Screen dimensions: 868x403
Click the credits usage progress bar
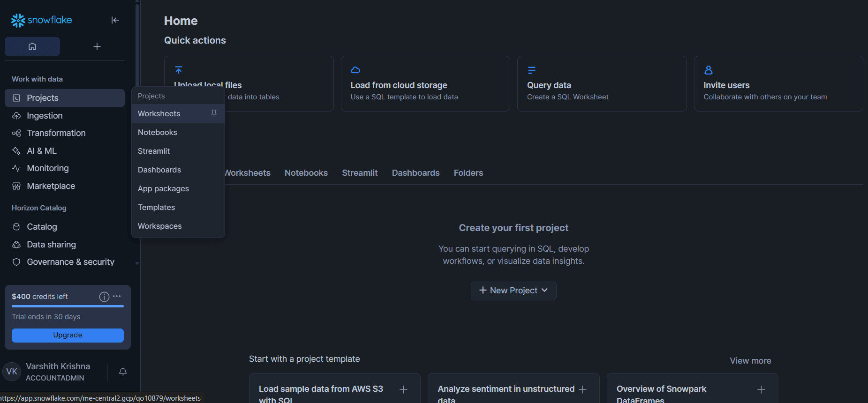click(x=68, y=306)
